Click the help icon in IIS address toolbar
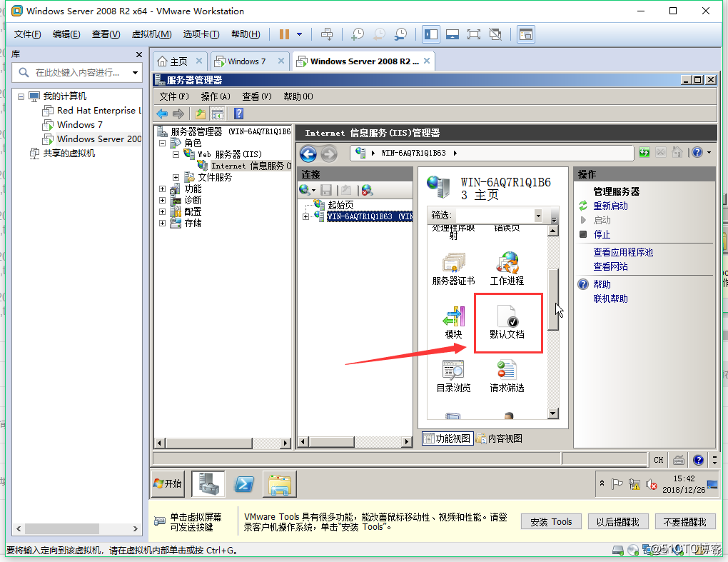 pos(697,152)
